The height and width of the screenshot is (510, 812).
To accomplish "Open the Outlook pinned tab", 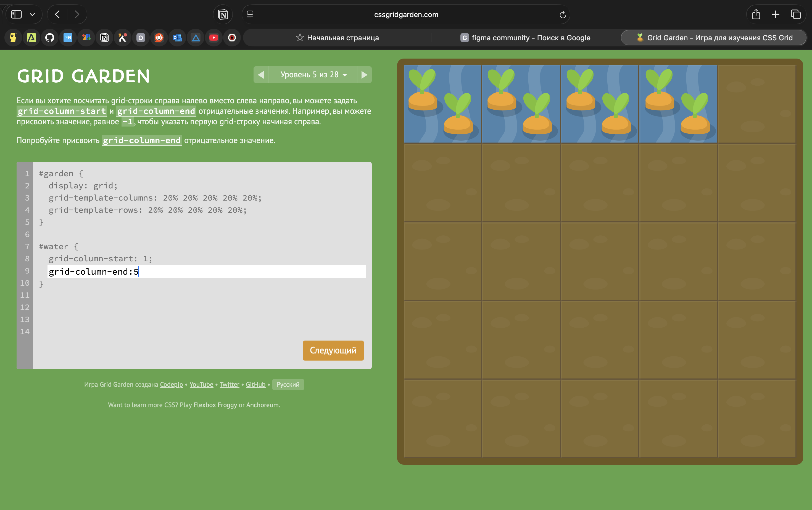I will [177, 38].
